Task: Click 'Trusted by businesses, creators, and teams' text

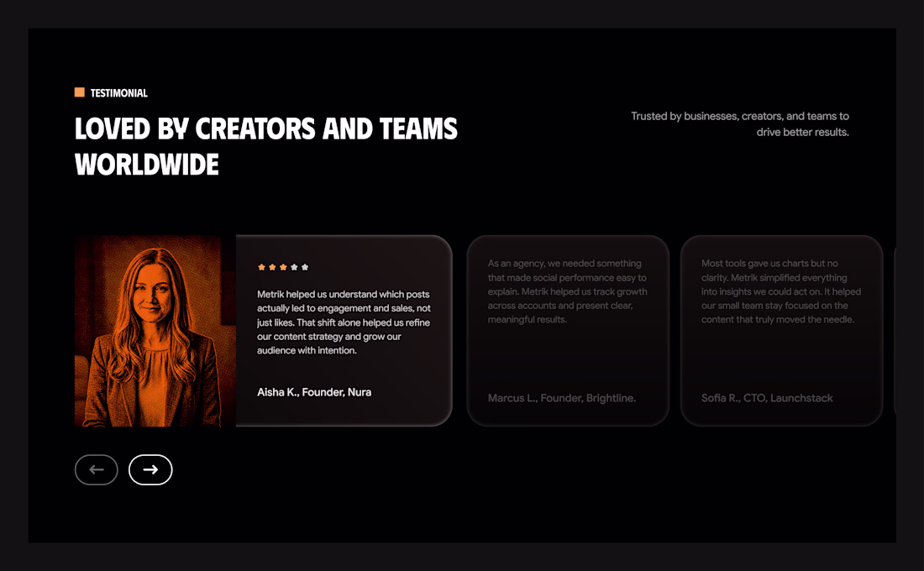Action: tap(740, 123)
